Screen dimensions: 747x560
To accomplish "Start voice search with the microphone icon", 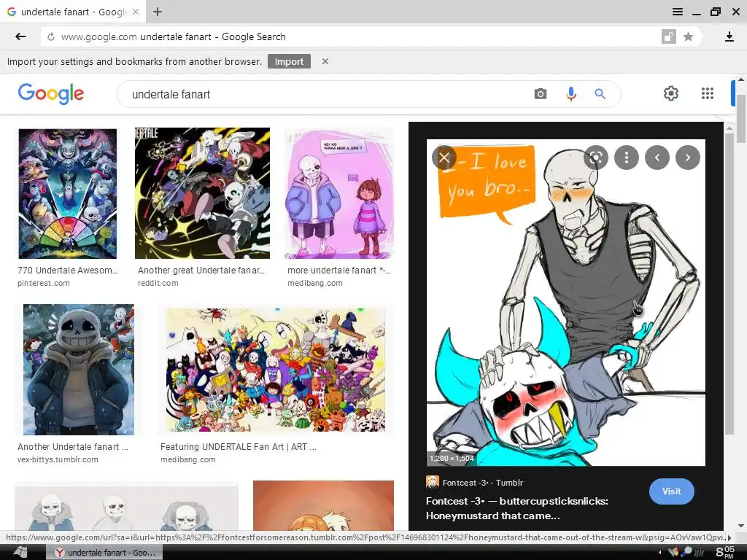I will pos(570,94).
